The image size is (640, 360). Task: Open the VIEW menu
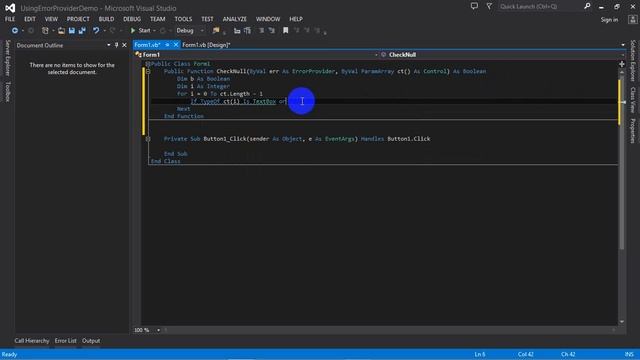coord(51,19)
